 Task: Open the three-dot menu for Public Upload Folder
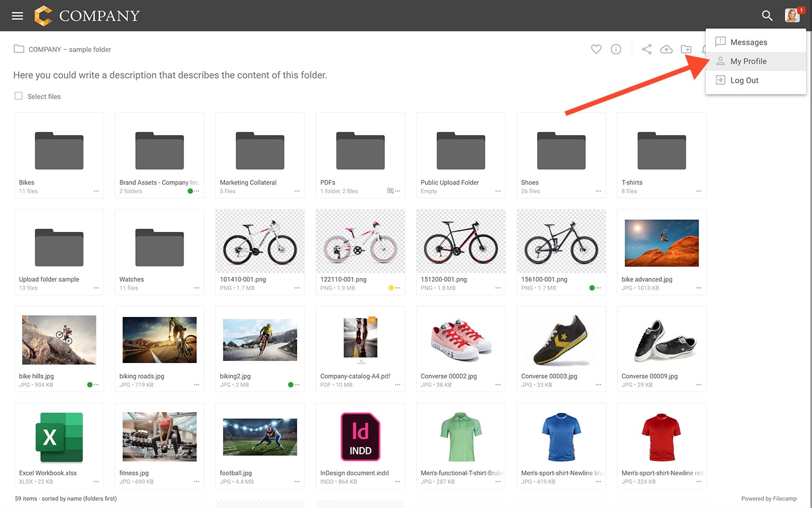(x=498, y=191)
